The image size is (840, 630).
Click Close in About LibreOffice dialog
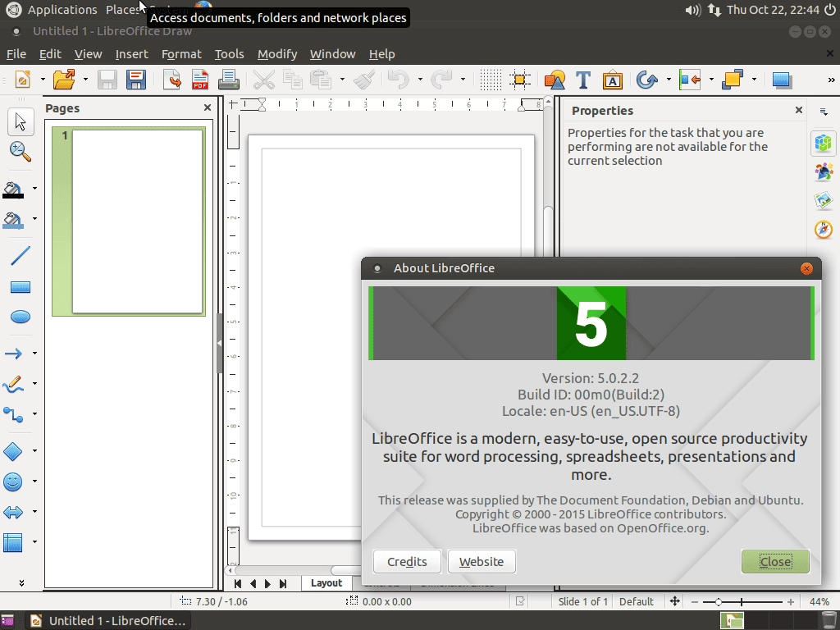pyautogui.click(x=775, y=561)
